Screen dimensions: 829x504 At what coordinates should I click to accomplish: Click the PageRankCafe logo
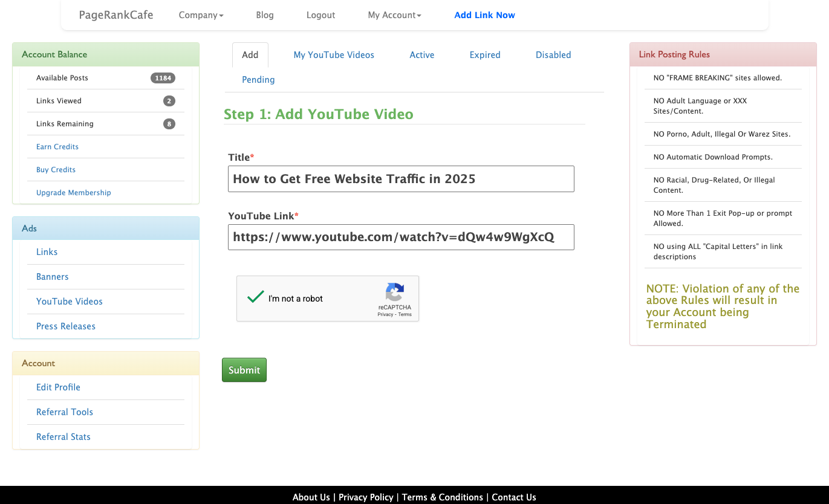(115, 15)
